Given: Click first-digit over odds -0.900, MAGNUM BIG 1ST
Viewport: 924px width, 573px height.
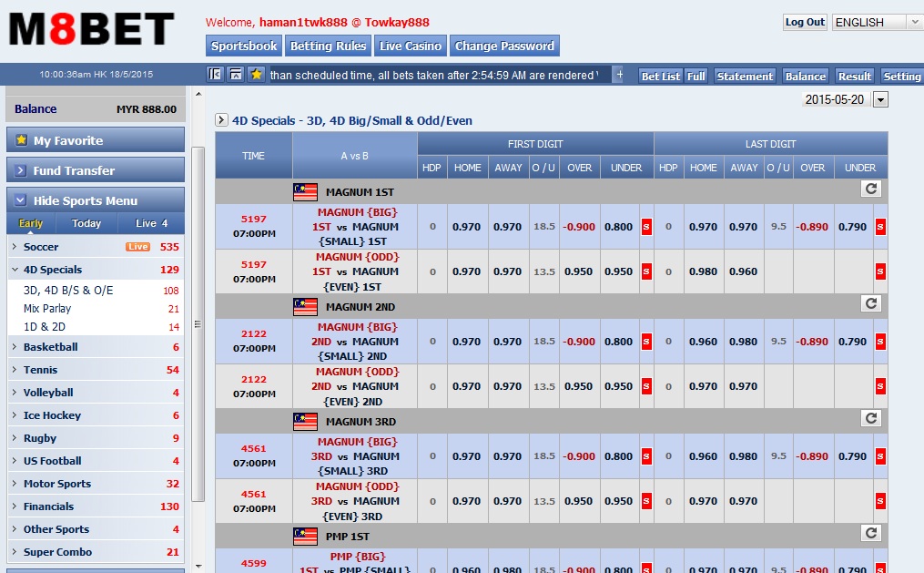Looking at the screenshot, I should 579,227.
